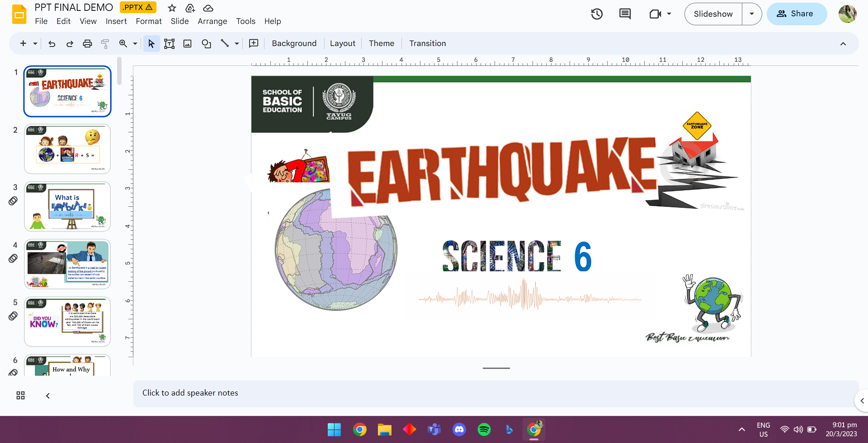This screenshot has height=443, width=868.
Task: Select slide 3 What is Earthquake thumbnail
Action: pos(67,206)
